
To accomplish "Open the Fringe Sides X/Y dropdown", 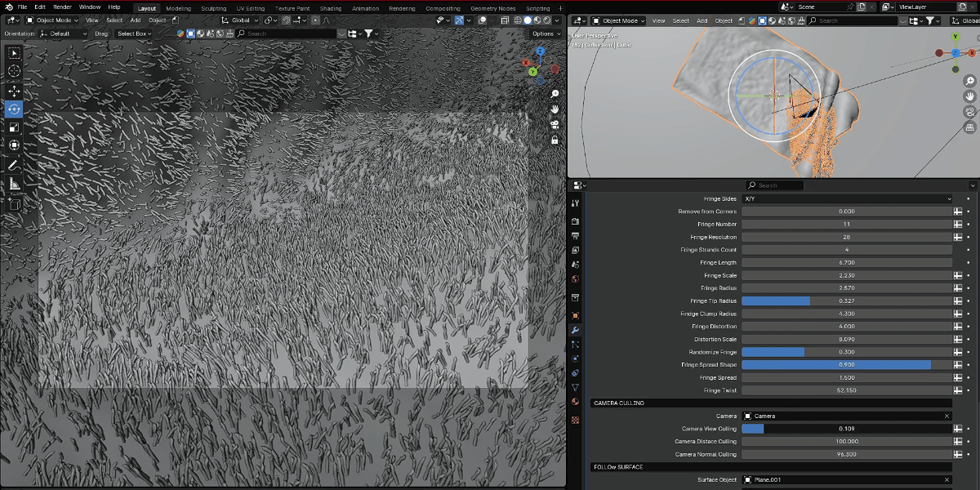I will coord(847,198).
